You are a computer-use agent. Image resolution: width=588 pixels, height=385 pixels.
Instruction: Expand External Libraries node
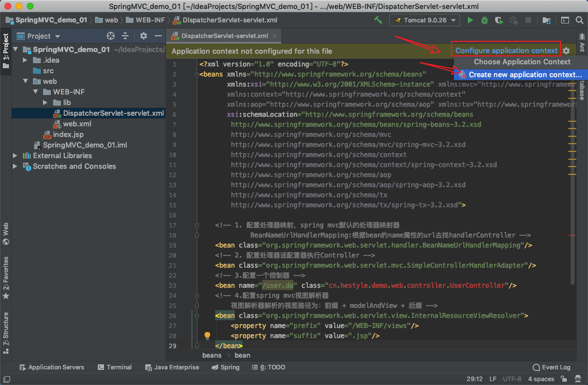point(15,155)
